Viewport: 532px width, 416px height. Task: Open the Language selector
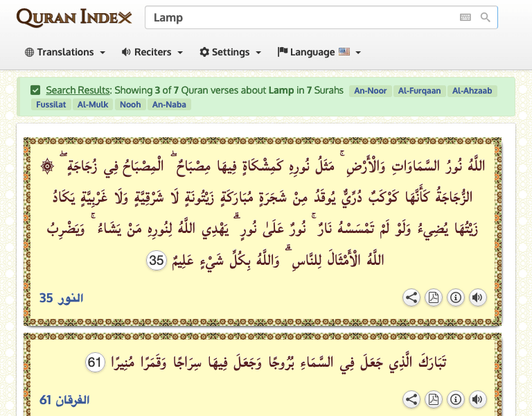coord(319,52)
